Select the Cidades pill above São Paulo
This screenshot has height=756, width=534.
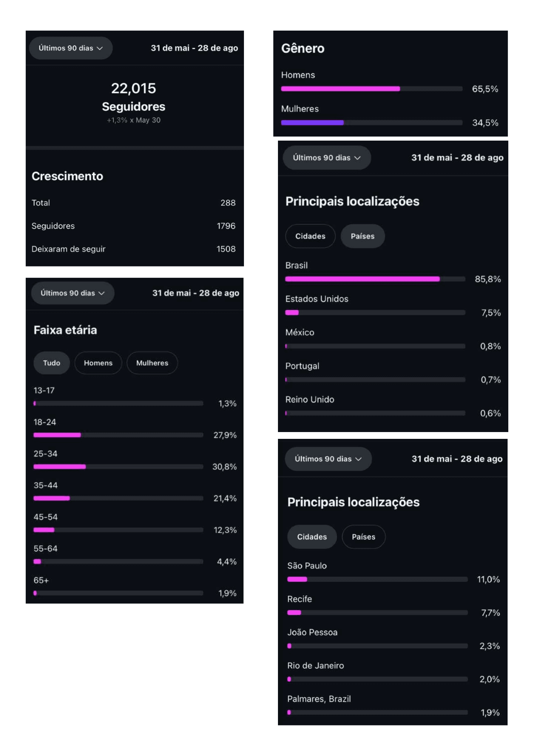pyautogui.click(x=312, y=537)
